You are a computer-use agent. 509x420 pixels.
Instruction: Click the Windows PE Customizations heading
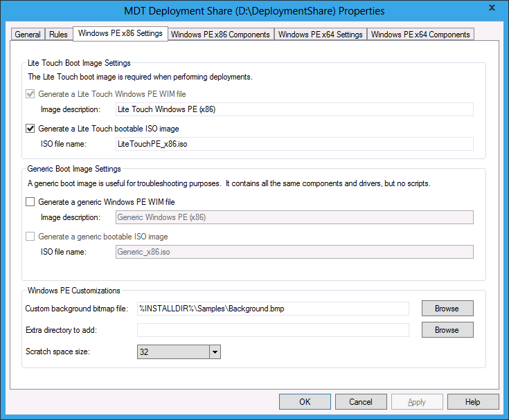[73, 291]
